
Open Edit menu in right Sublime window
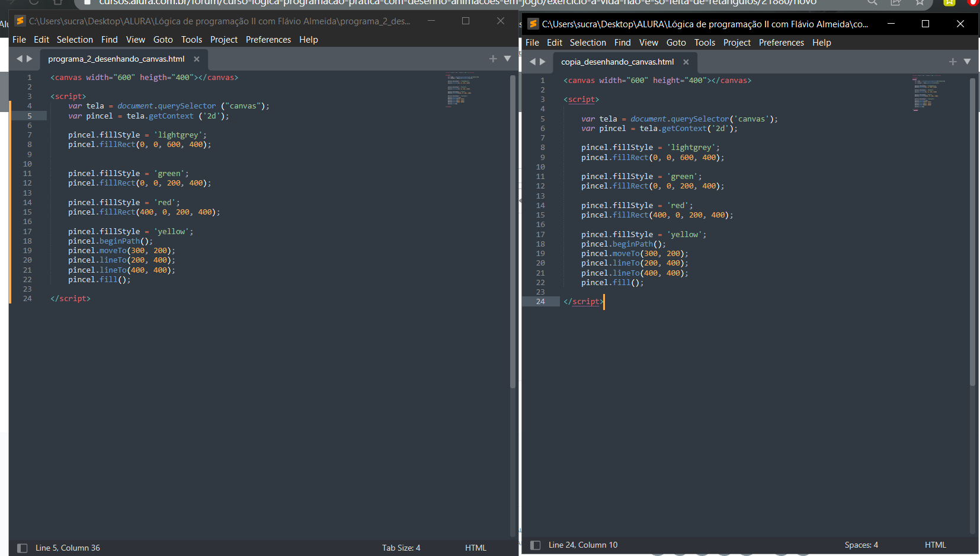(555, 43)
